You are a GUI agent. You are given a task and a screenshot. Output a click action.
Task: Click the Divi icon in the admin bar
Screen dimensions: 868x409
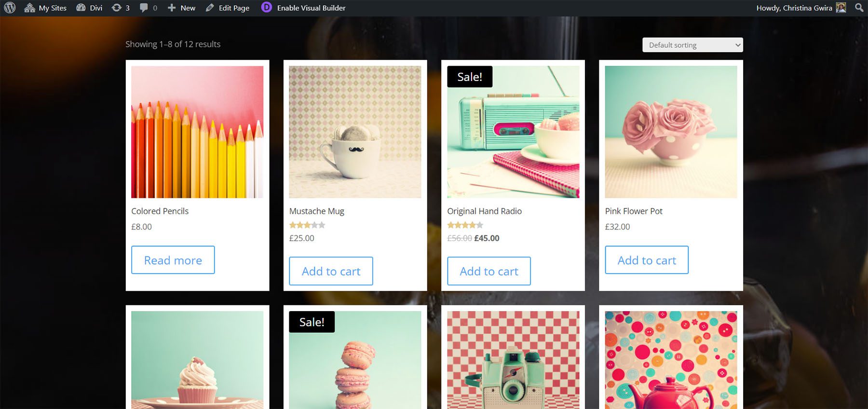[81, 7]
